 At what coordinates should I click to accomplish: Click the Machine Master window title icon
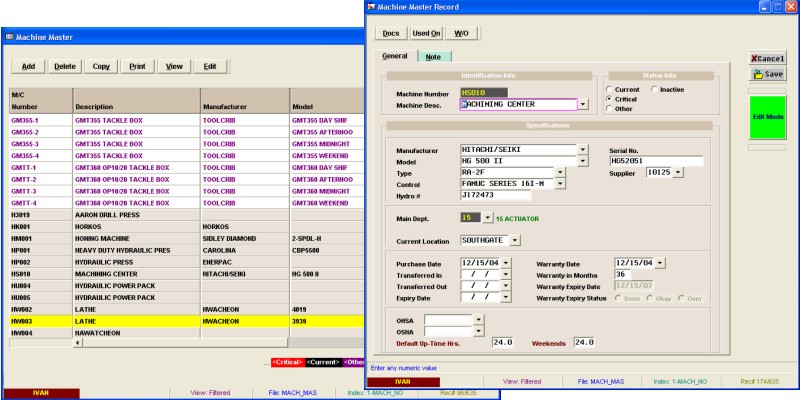point(9,36)
